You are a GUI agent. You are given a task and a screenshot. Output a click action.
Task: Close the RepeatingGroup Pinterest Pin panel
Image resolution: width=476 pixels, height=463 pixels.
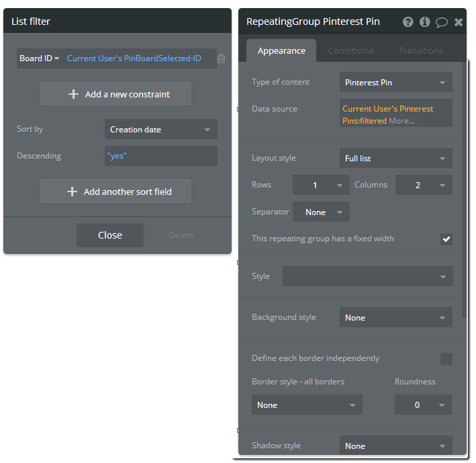(x=459, y=22)
